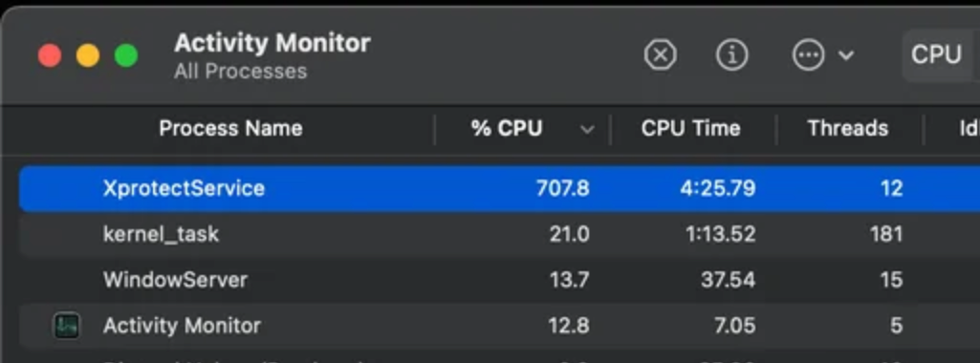Sort by the CPU Time column header

click(690, 129)
